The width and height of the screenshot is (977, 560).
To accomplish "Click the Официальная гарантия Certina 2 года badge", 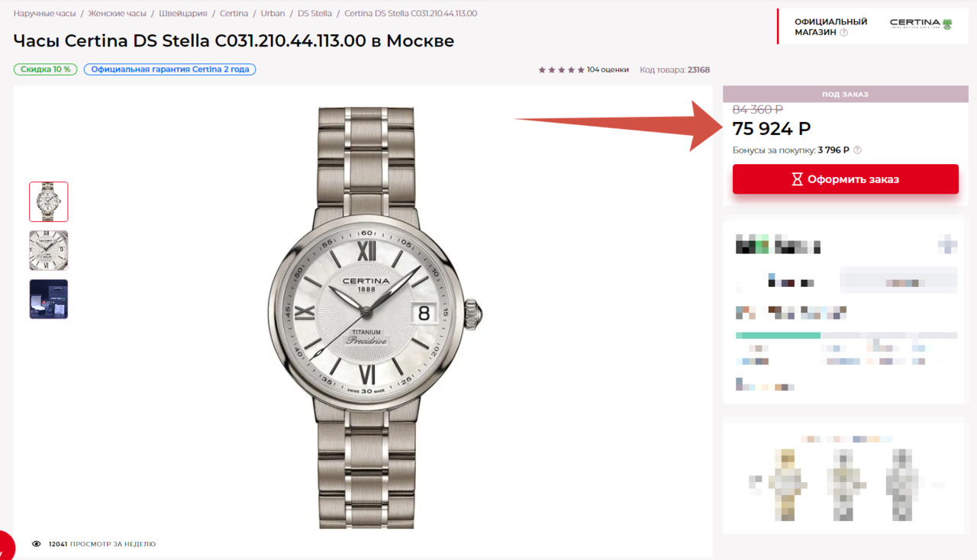I will 169,69.
